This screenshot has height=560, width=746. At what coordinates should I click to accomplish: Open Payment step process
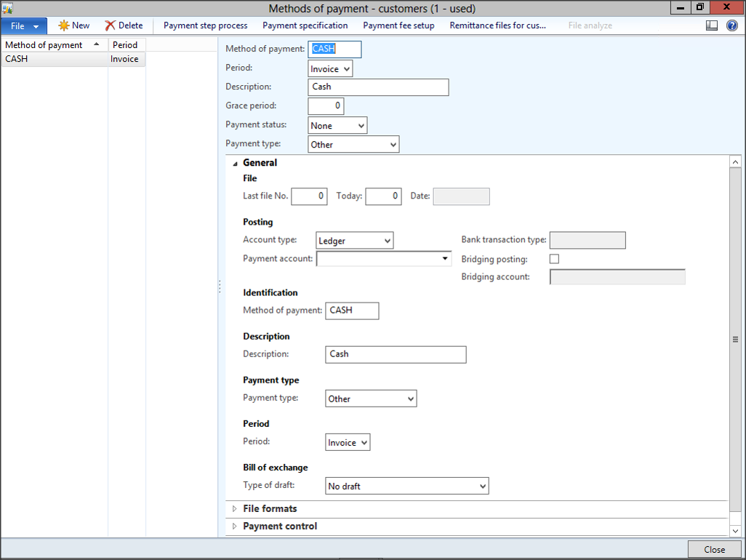point(205,25)
